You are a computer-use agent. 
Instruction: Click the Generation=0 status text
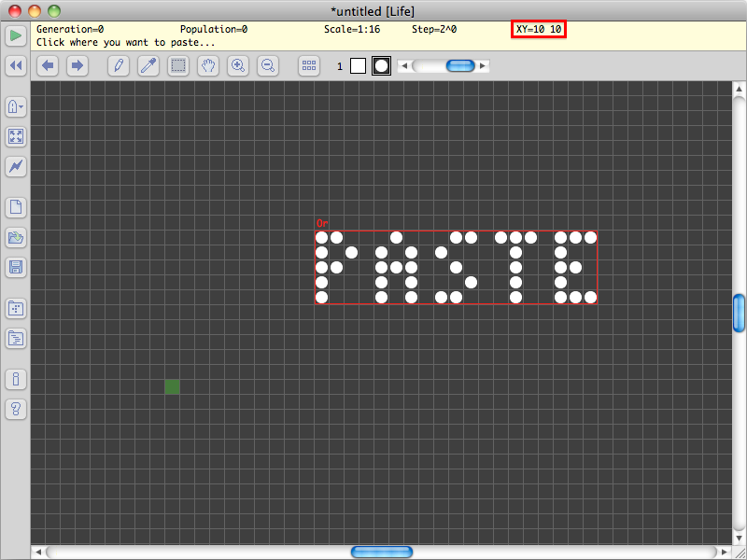click(70, 29)
